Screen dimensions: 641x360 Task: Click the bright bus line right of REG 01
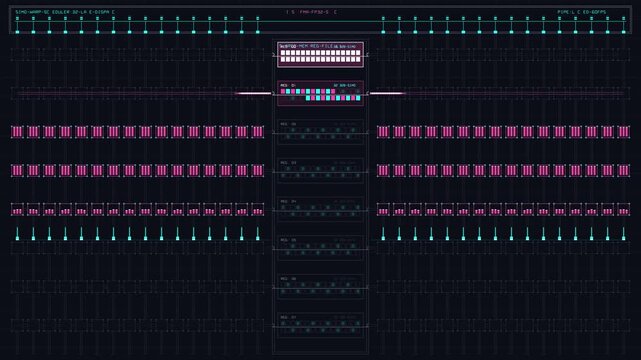click(x=388, y=93)
